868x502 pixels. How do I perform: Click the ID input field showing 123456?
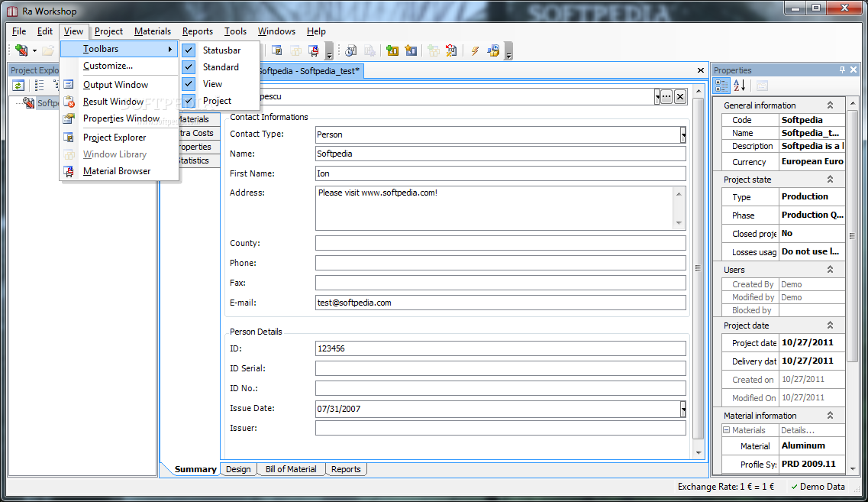pos(501,348)
